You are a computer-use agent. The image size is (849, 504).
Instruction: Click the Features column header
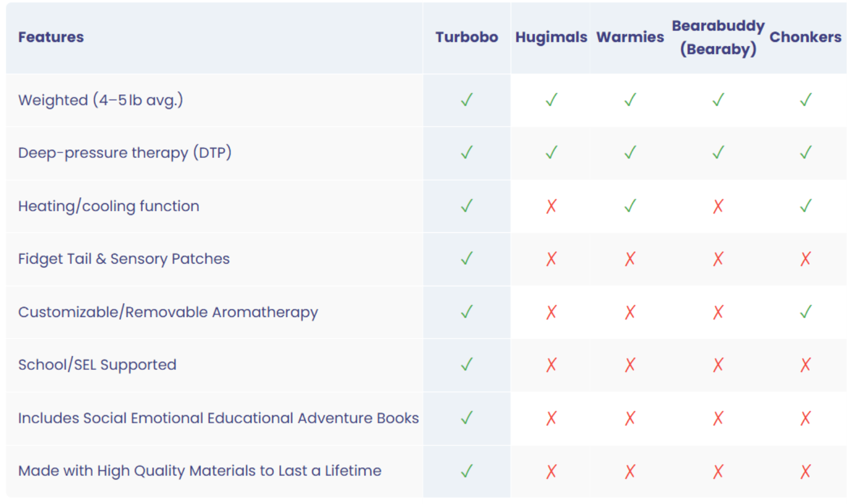pyautogui.click(x=51, y=37)
